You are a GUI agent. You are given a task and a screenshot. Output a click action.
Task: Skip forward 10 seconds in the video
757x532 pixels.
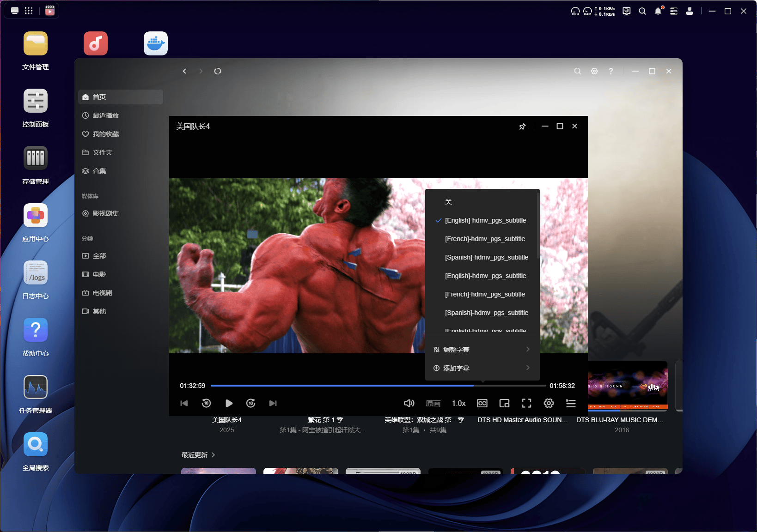[x=251, y=403]
